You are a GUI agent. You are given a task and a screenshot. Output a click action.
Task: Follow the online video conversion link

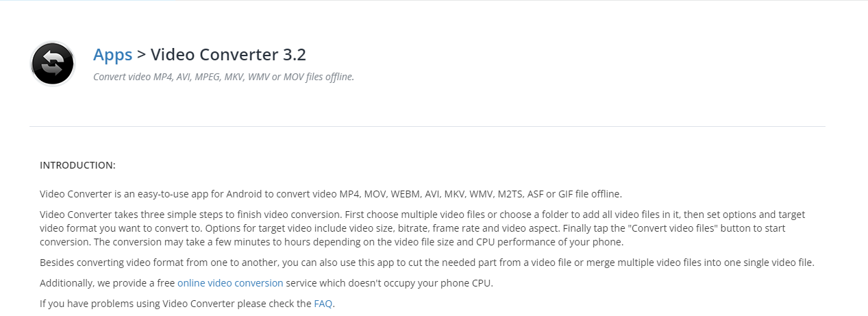click(x=230, y=282)
